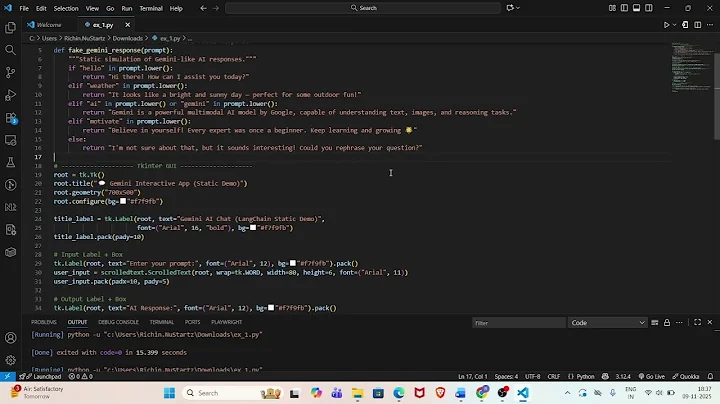Toggle the Secondary Side Bar visibility
The width and height of the screenshot is (720, 404).
(x=649, y=8)
